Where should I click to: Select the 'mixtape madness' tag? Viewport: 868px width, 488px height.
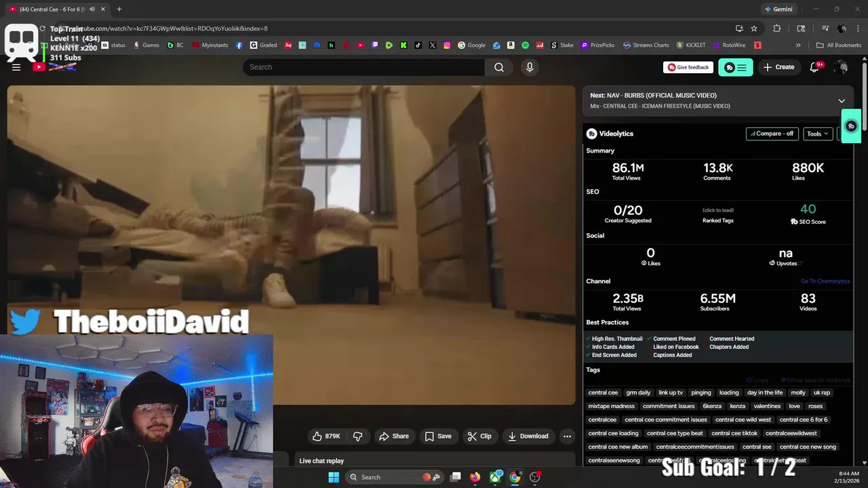(x=611, y=406)
